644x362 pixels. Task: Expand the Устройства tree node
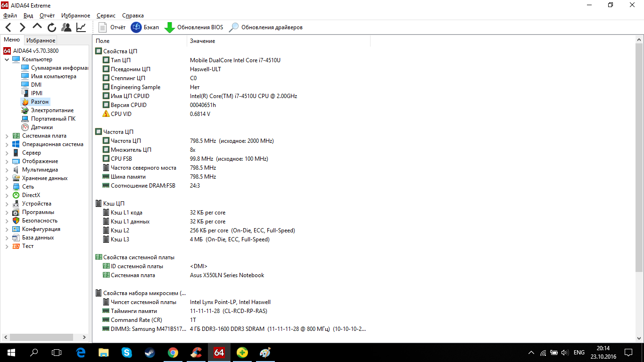pyautogui.click(x=7, y=204)
